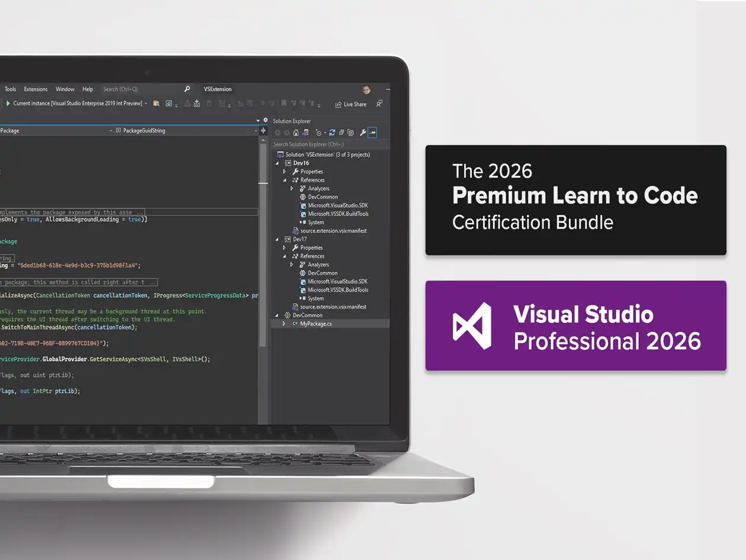Click the search magnifier in the Quick Launch bar
Image resolution: width=746 pixels, height=560 pixels.
click(x=186, y=89)
